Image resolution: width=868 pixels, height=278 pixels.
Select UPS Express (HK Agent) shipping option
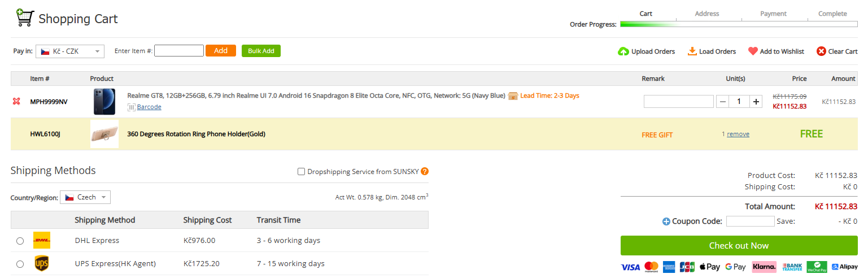[20, 264]
